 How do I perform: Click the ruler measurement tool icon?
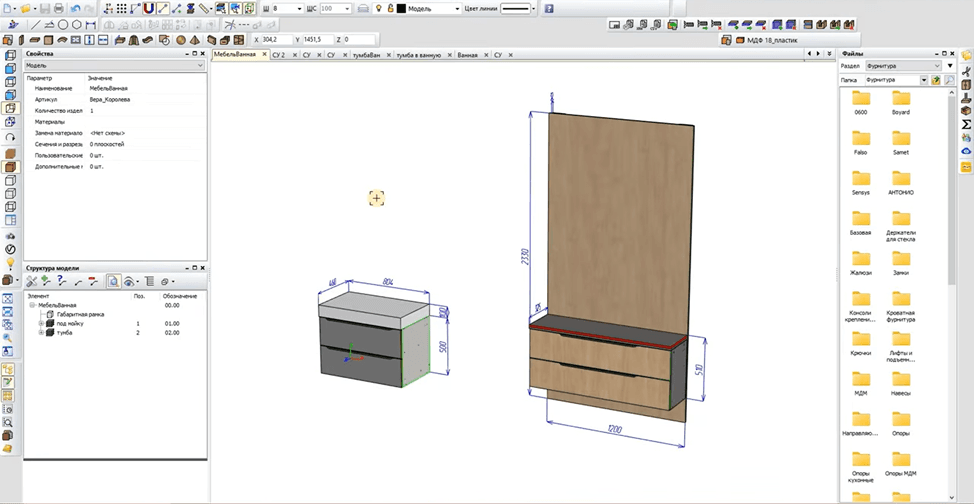pyautogui.click(x=204, y=9)
